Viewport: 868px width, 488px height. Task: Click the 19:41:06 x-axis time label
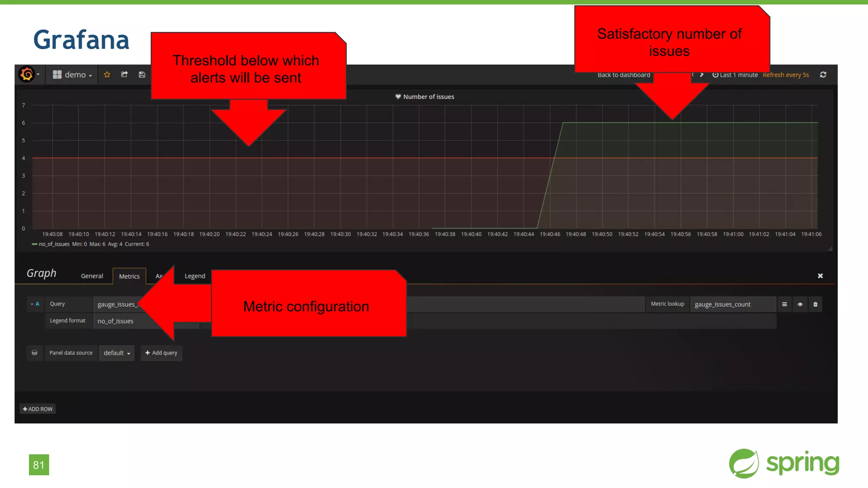pos(811,234)
